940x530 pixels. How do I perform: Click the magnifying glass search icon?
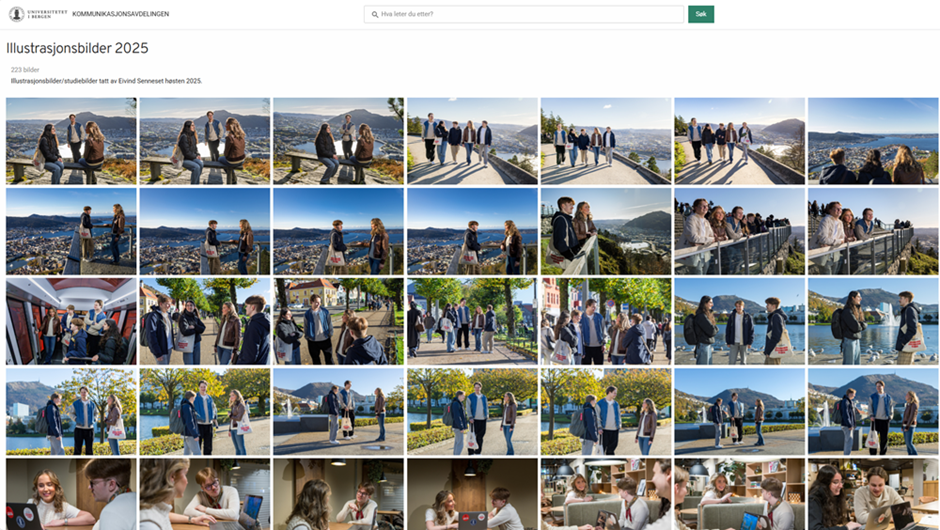374,15
